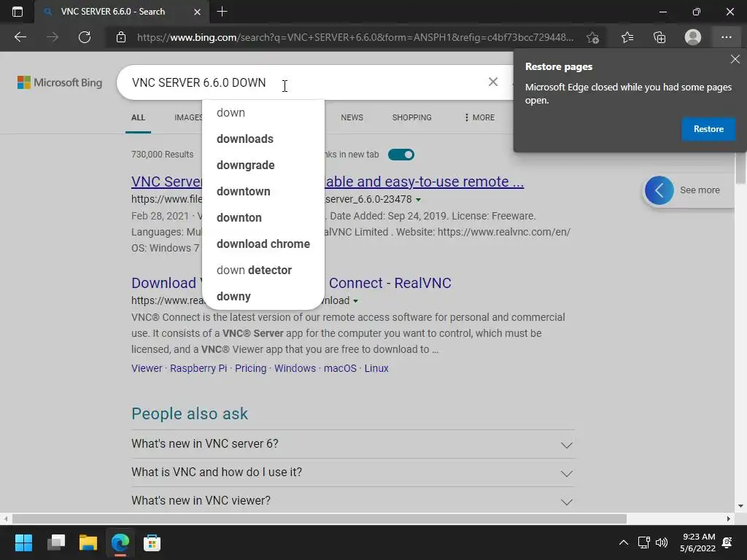The image size is (747, 560).
Task: Click the browser address bar URL
Action: coord(355,37)
